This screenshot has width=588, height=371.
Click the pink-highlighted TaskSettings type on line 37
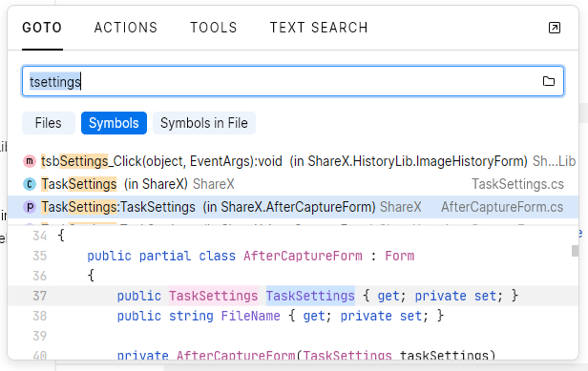click(x=214, y=296)
